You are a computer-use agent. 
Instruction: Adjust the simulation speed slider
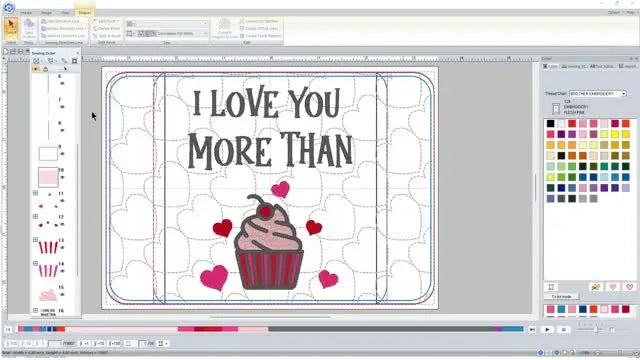(x=596, y=329)
